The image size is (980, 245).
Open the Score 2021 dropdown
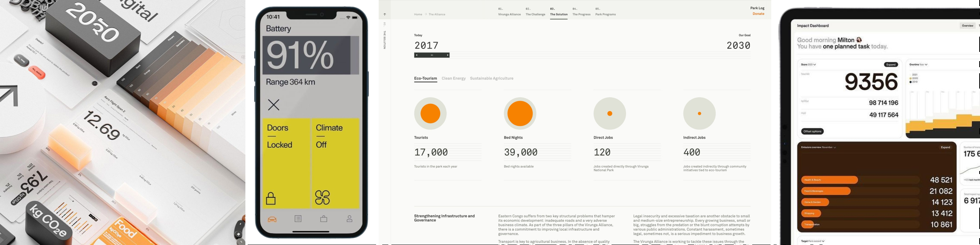tap(808, 64)
